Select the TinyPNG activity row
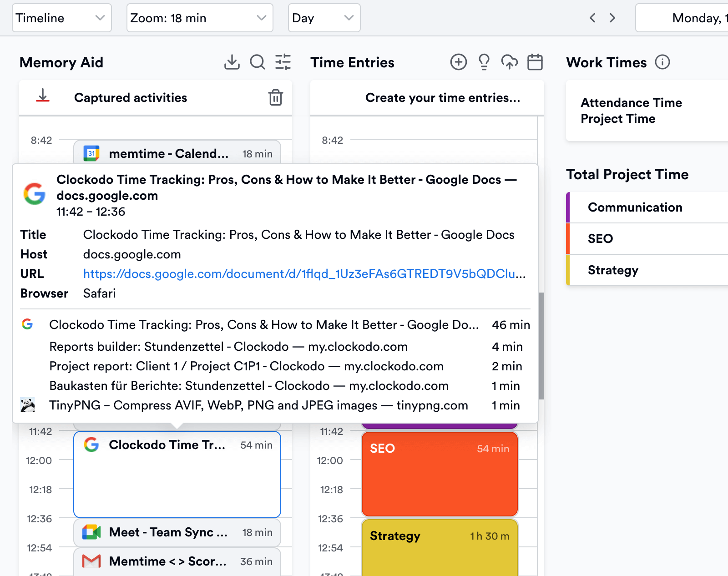 point(276,405)
